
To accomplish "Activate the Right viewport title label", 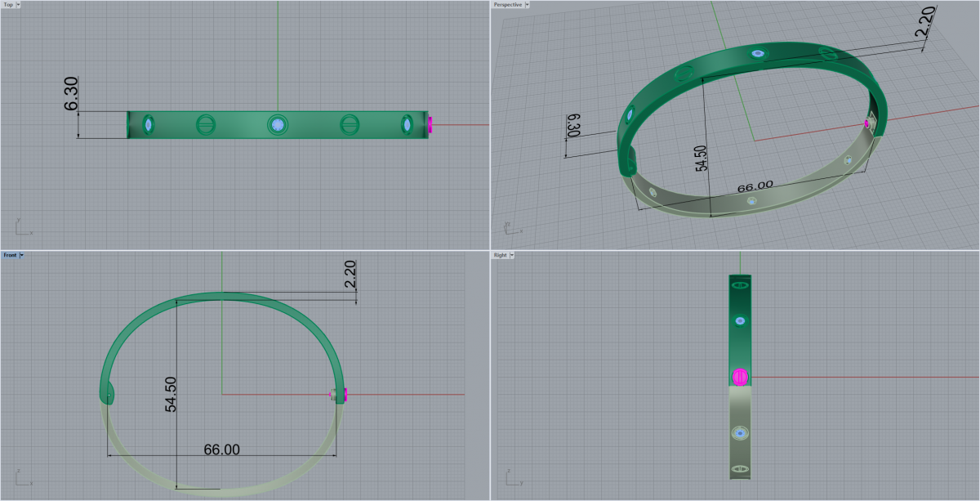I will (501, 256).
